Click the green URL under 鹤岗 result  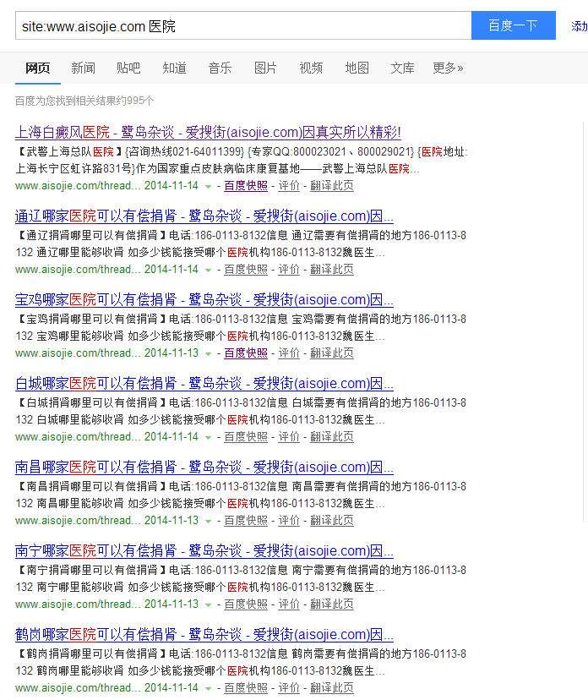pyautogui.click(x=78, y=688)
